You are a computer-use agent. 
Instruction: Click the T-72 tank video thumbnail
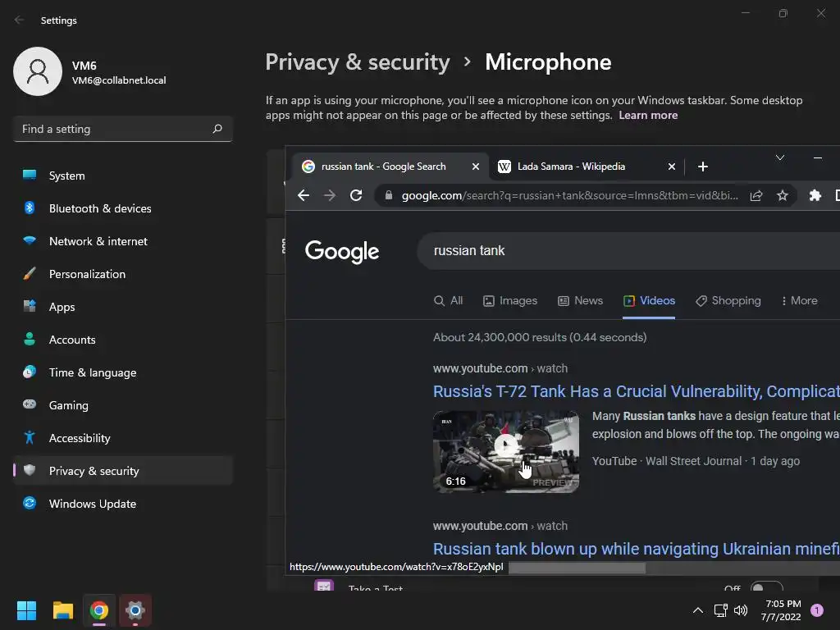(x=505, y=452)
